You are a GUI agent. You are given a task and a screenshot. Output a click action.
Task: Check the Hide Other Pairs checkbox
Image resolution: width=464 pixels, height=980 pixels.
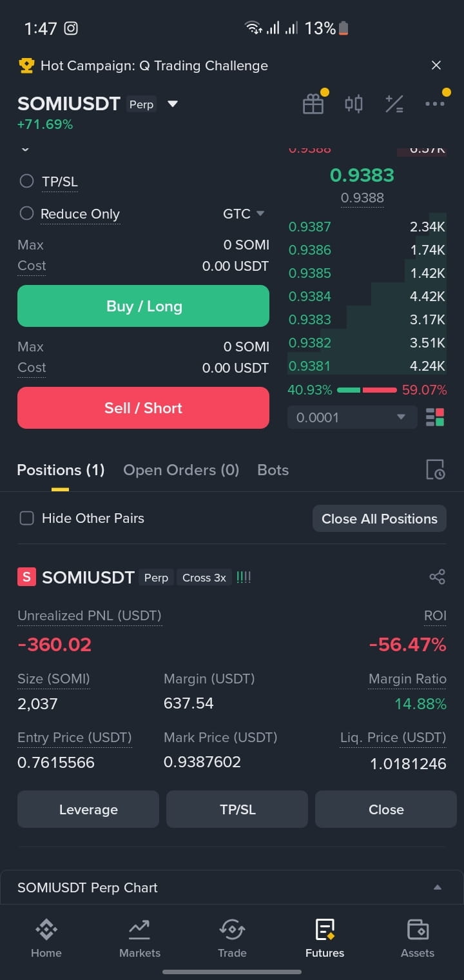click(x=26, y=518)
